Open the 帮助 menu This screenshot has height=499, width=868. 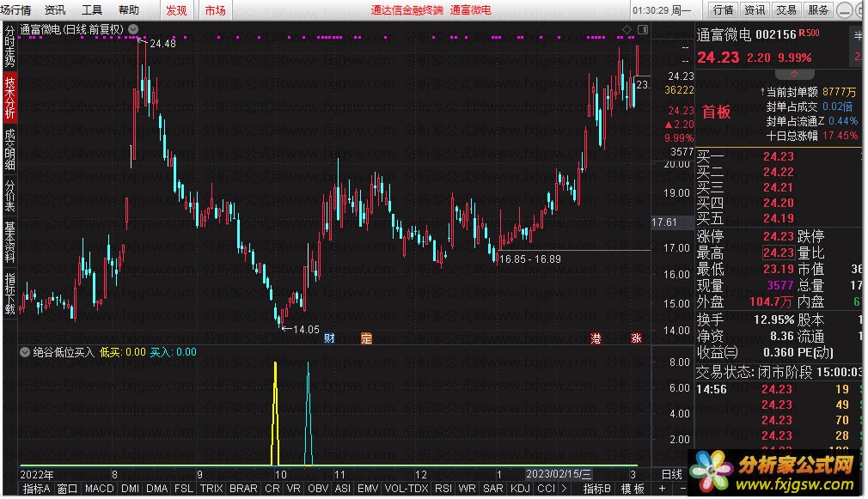click(128, 10)
